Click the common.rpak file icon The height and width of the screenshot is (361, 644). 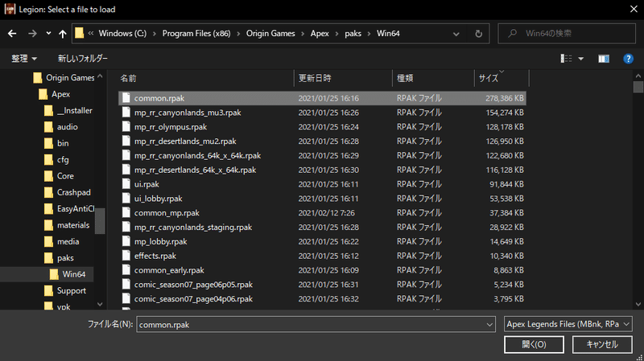tap(126, 98)
